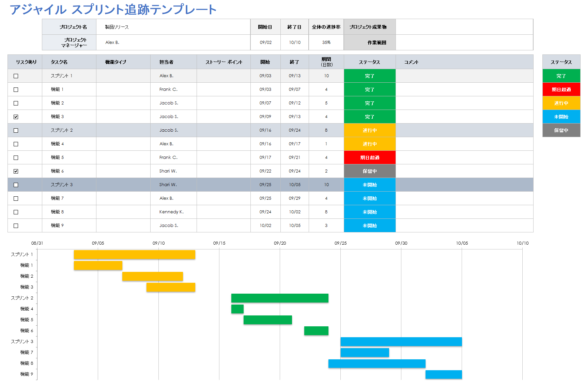Click the 機能タイプ cell for 機能 1
Viewport: 585px width, 392px height.
tap(123, 89)
